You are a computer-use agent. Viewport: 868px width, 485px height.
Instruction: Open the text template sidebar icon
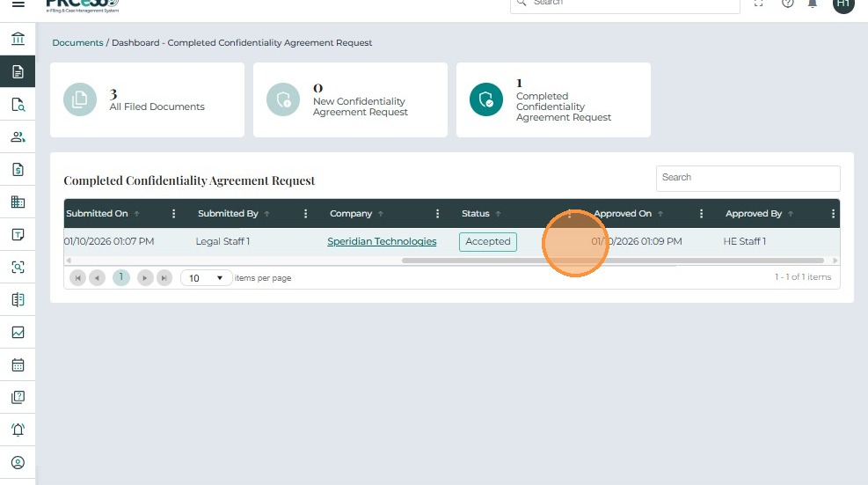(x=18, y=234)
